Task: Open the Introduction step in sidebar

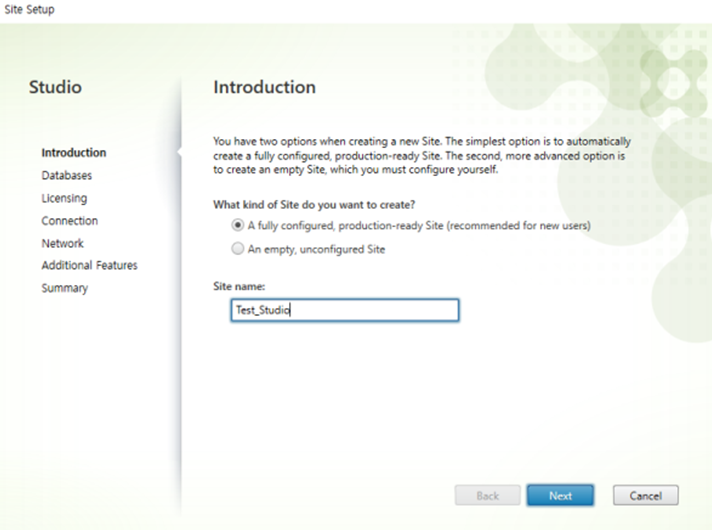Action: [x=74, y=153]
